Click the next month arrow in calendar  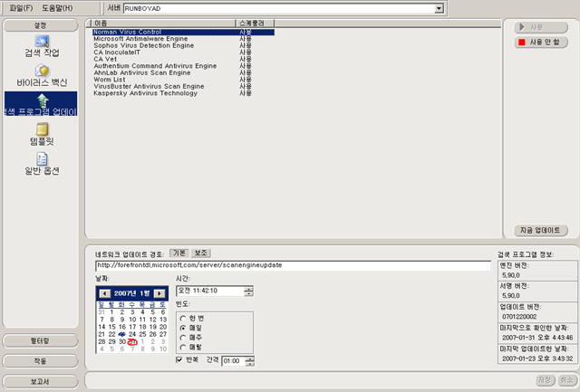click(x=159, y=293)
